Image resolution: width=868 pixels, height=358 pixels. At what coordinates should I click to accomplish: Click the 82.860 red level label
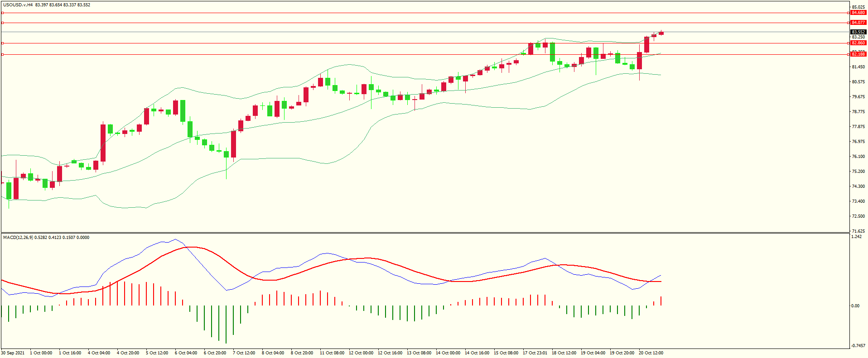(858, 43)
